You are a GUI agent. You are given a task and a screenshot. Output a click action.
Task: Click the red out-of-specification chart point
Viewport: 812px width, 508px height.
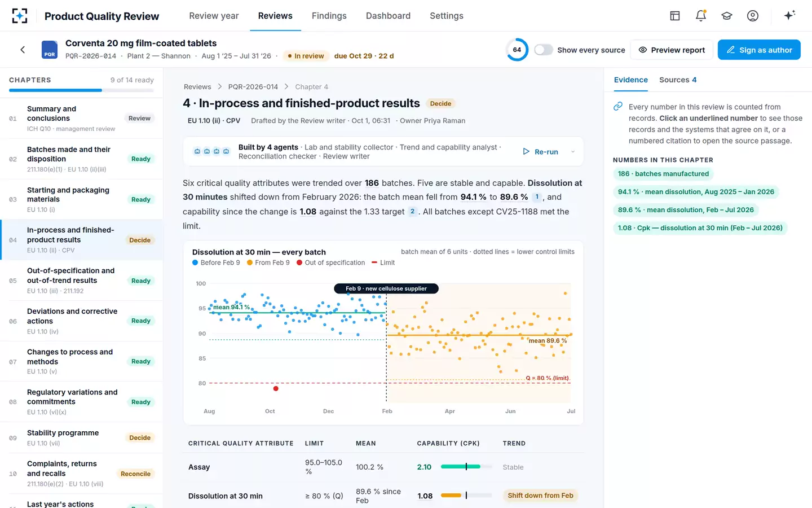click(276, 388)
